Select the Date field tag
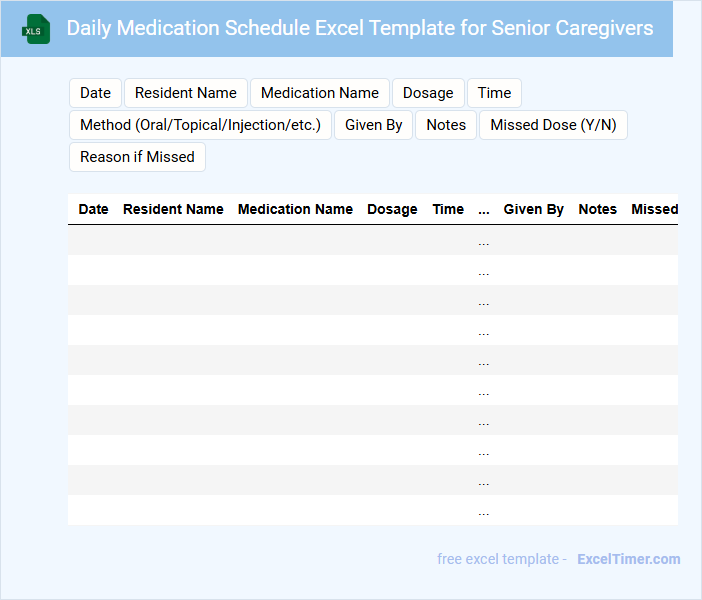 [95, 93]
